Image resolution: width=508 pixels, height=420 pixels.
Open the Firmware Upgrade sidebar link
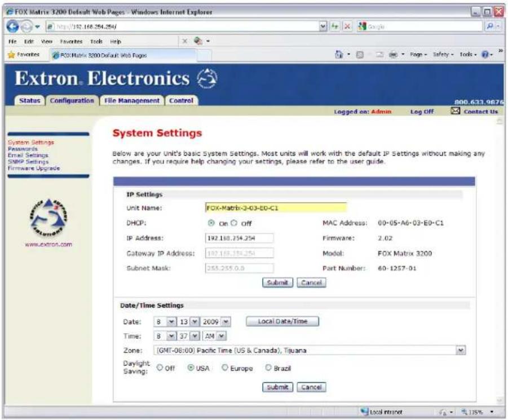coord(34,168)
